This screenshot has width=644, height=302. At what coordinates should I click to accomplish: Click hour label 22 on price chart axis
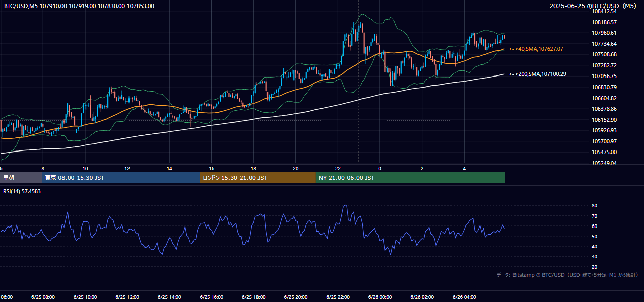[x=338, y=169]
